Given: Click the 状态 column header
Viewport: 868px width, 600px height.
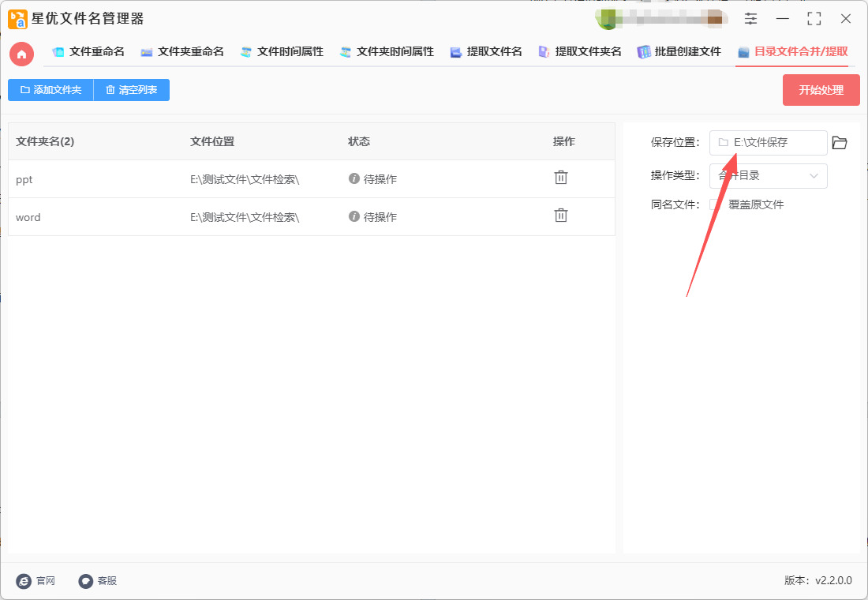Looking at the screenshot, I should (x=359, y=141).
